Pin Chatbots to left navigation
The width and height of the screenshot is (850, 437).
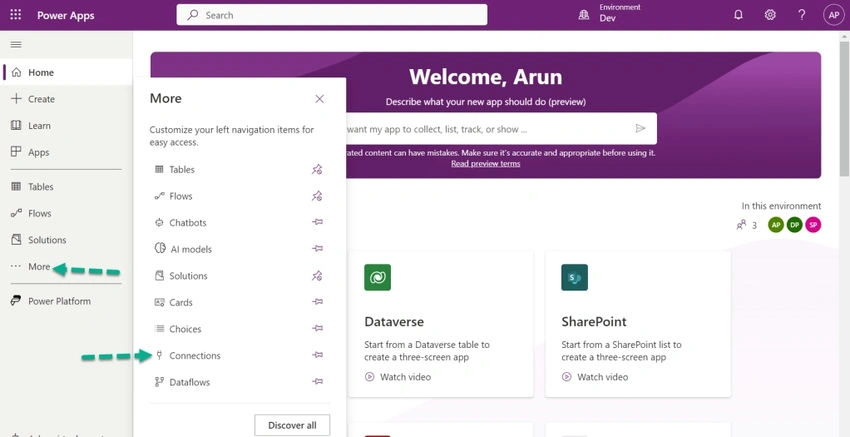tap(317, 222)
